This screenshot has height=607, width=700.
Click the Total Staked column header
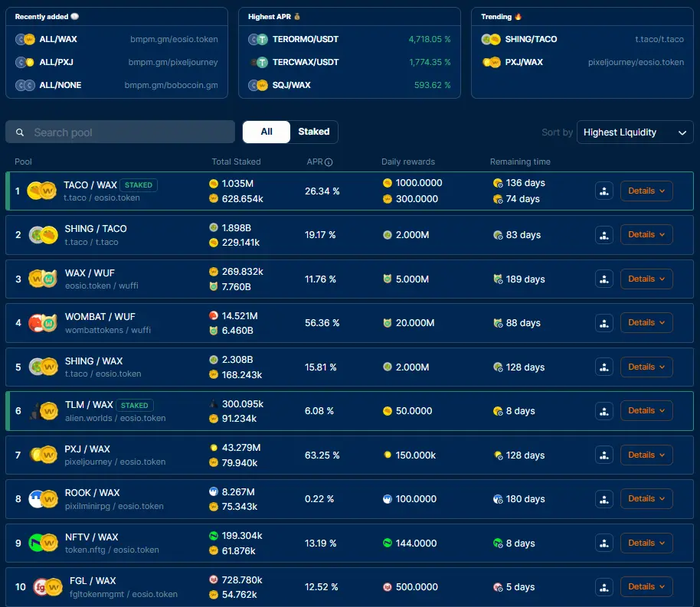236,162
